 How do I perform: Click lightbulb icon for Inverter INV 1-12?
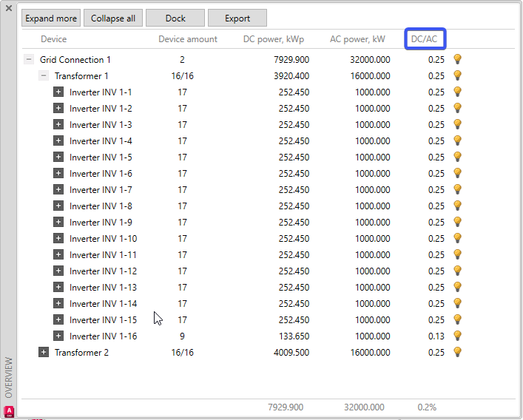[x=458, y=271]
